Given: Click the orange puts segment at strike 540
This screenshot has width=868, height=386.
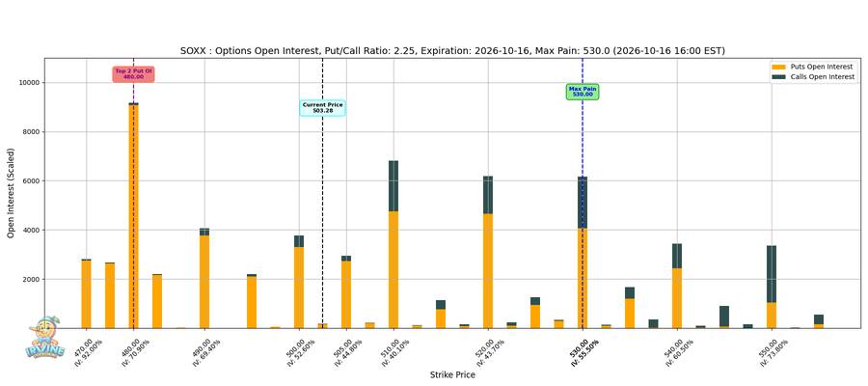Looking at the screenshot, I should [x=677, y=298].
